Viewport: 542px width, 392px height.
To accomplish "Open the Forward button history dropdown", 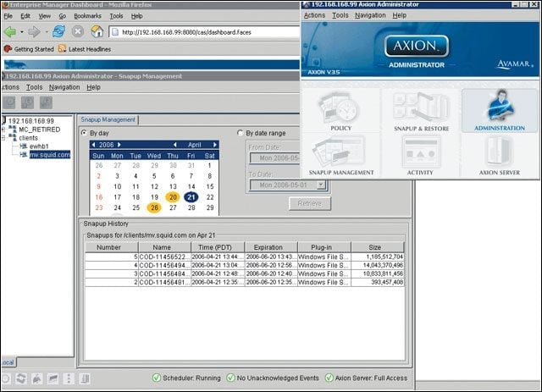I will pyautogui.click(x=47, y=32).
